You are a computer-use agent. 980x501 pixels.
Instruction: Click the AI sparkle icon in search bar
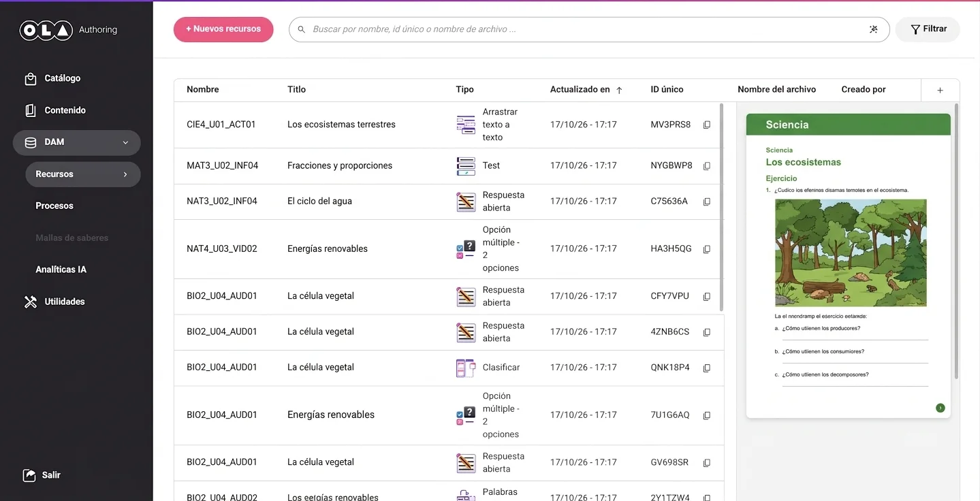click(874, 29)
